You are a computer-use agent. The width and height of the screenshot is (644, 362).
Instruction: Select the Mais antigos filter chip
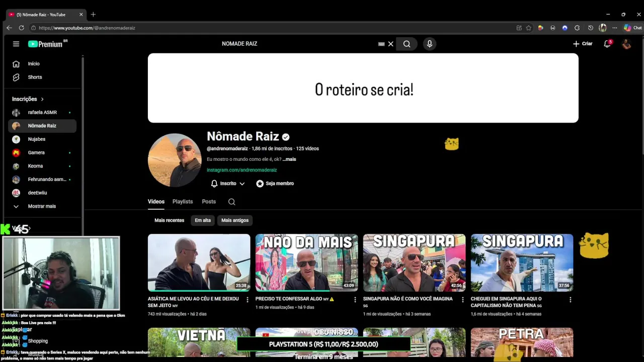(235, 220)
